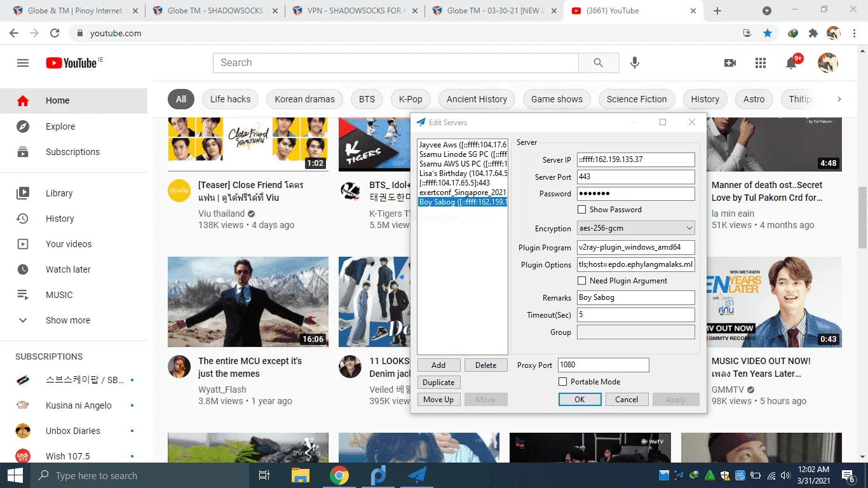Check the Portable Mode checkbox
The width and height of the screenshot is (868, 488).
click(562, 382)
